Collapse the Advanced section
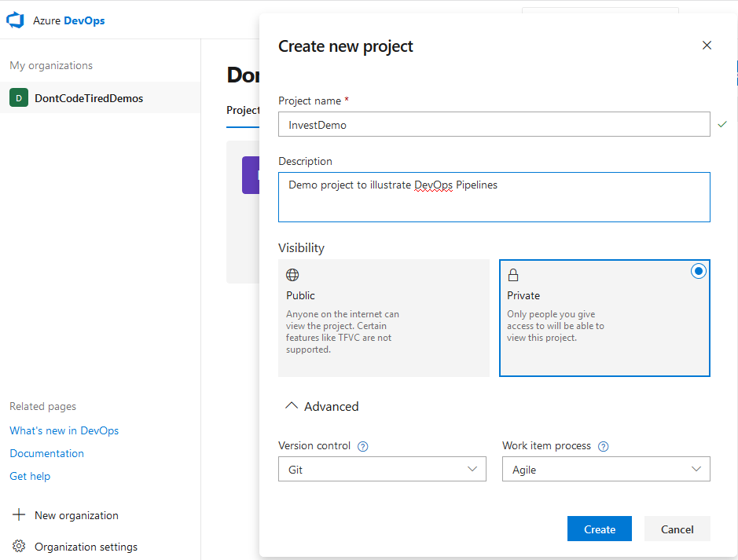 (290, 405)
